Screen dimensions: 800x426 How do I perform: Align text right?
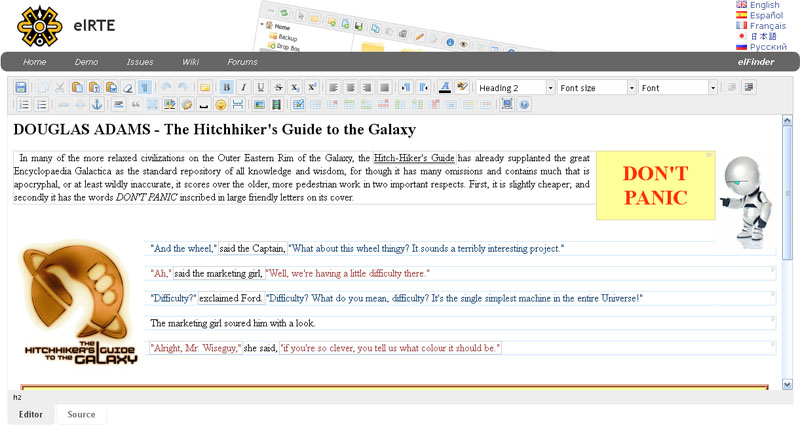tap(367, 87)
